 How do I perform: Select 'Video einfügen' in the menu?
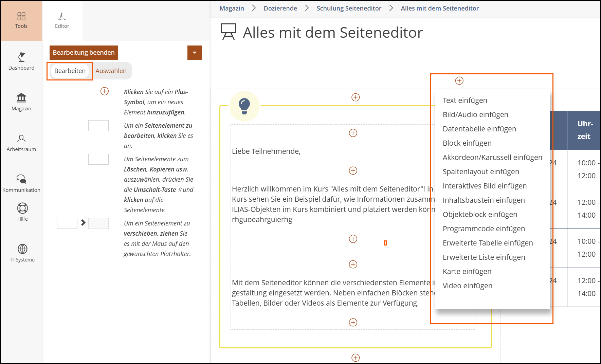[467, 286]
